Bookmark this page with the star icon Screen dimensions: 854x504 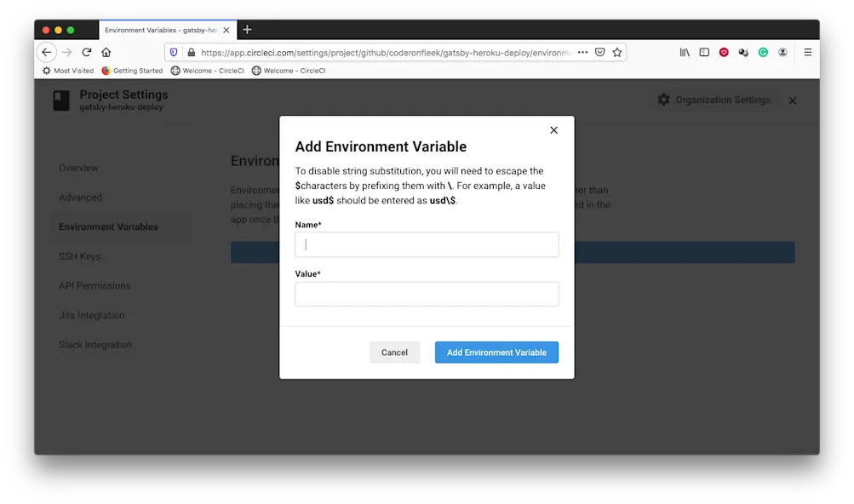tap(617, 52)
